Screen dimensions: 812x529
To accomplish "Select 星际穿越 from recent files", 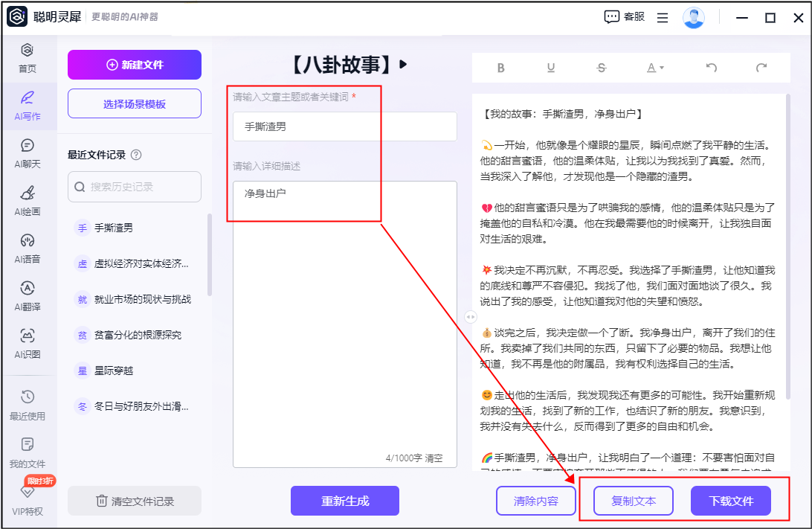I will pyautogui.click(x=114, y=371).
